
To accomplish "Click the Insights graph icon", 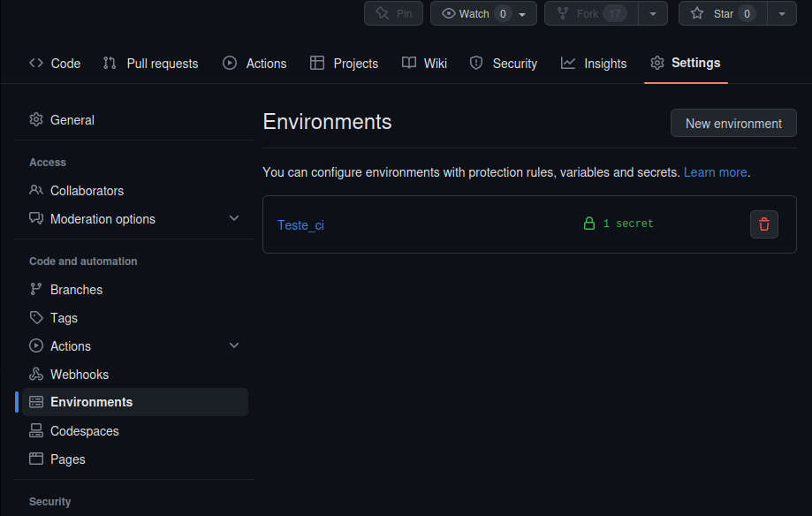I will [567, 64].
